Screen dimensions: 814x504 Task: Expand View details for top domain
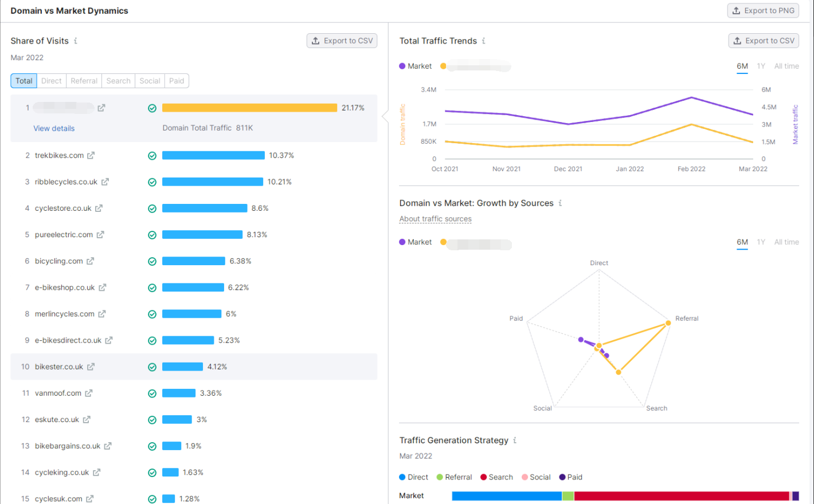coord(54,128)
